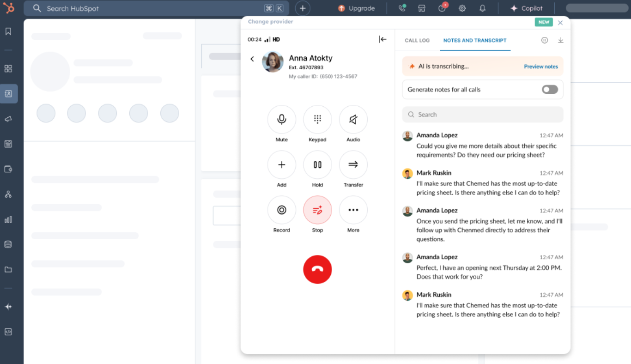
Task: Open the Keypad on the call widget
Action: pos(317,119)
